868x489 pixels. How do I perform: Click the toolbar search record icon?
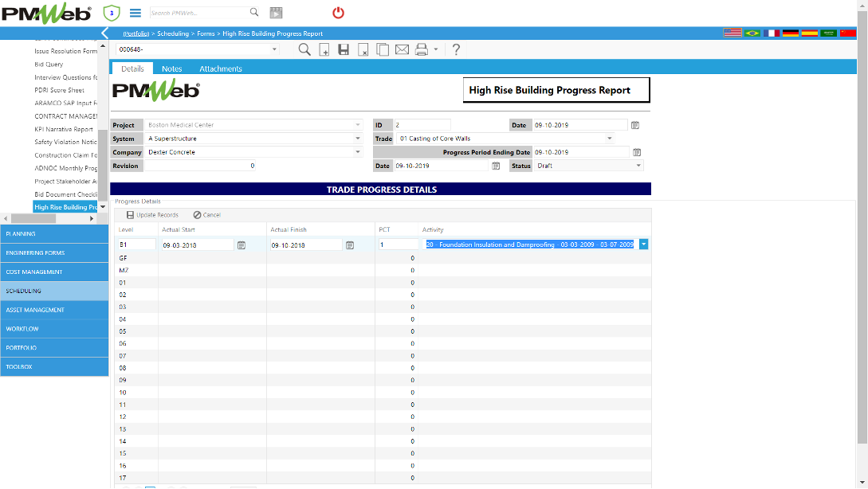point(304,50)
